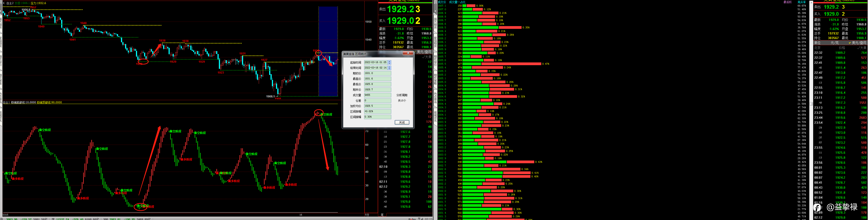Click 买入 1929.0 in right quote panel

[x=831, y=14]
